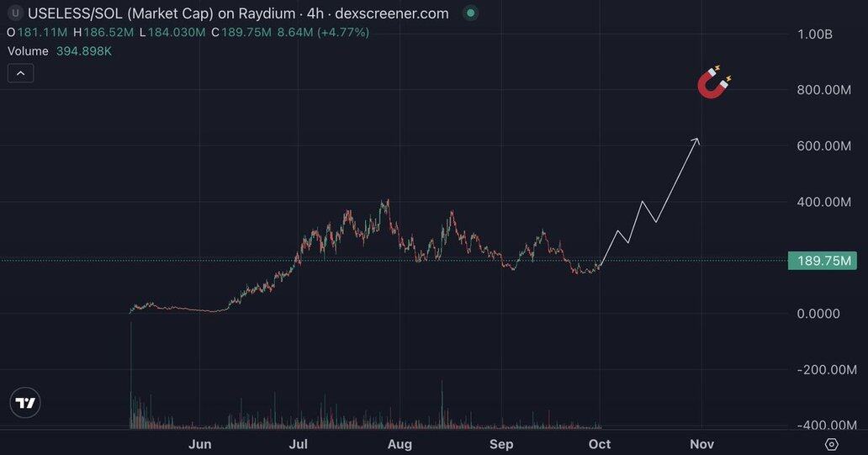
Task: Click the Volume value 394.898K
Action: pos(83,51)
